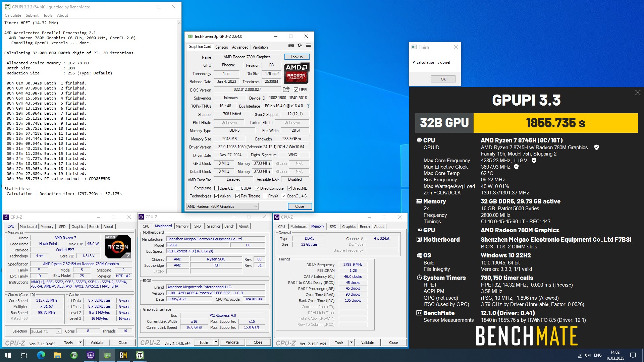This screenshot has width=644, height=362.
Task: Open the Tools menu in GPUPI
Action: point(48,15)
